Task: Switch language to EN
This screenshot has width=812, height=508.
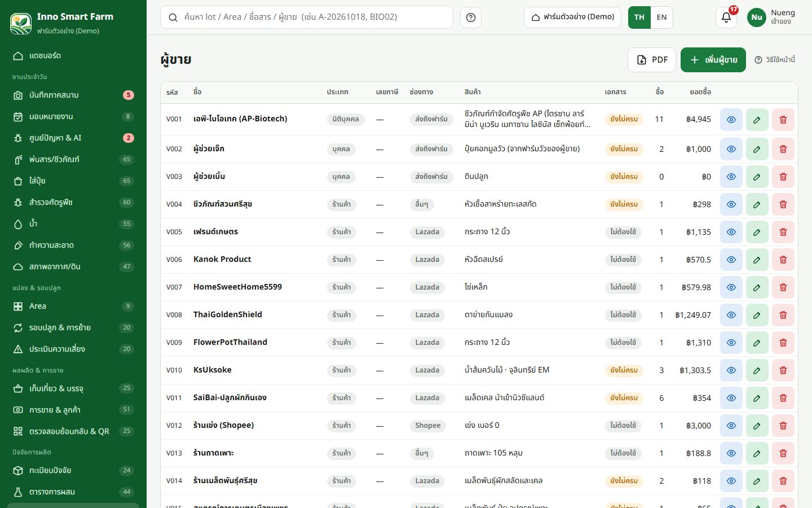Action: click(x=661, y=17)
